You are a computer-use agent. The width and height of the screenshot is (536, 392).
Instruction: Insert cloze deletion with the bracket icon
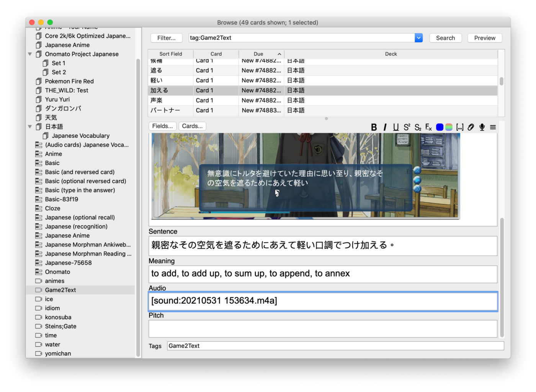(x=460, y=127)
